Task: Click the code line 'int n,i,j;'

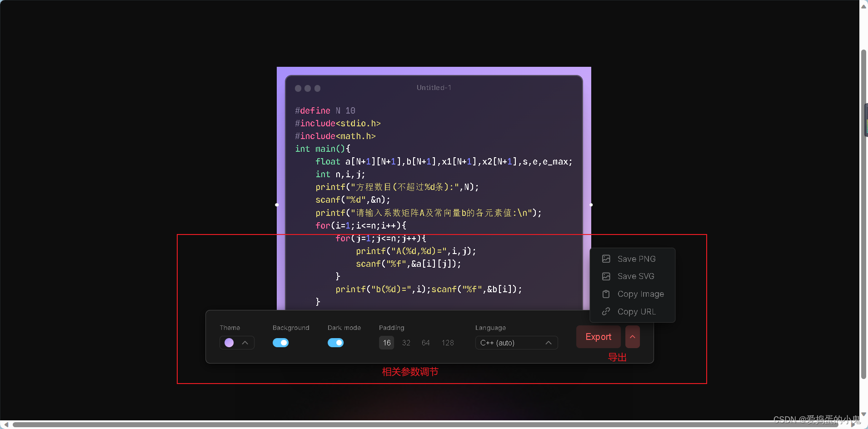Action: point(340,174)
